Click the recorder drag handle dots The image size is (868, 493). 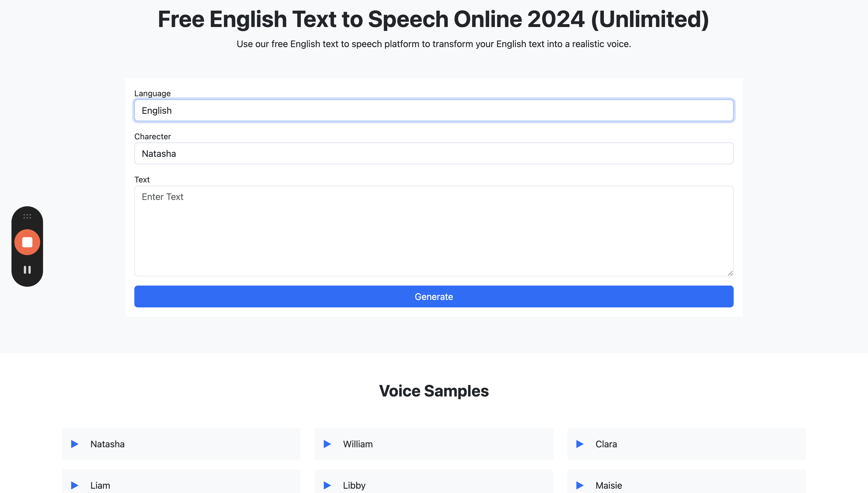(27, 216)
